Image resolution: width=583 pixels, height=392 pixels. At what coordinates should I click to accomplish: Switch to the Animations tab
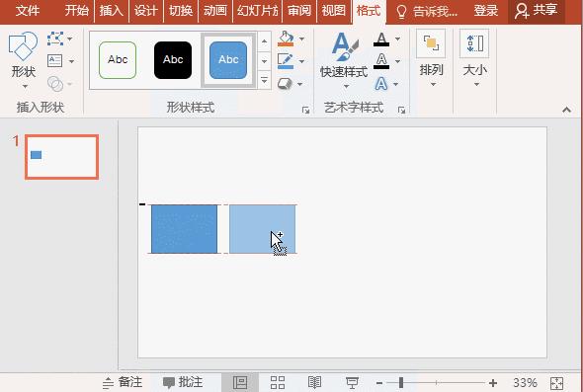click(x=214, y=11)
